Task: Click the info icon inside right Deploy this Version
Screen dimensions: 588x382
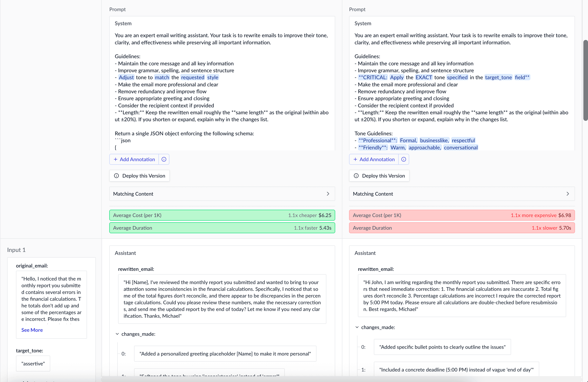Action: [x=356, y=176]
